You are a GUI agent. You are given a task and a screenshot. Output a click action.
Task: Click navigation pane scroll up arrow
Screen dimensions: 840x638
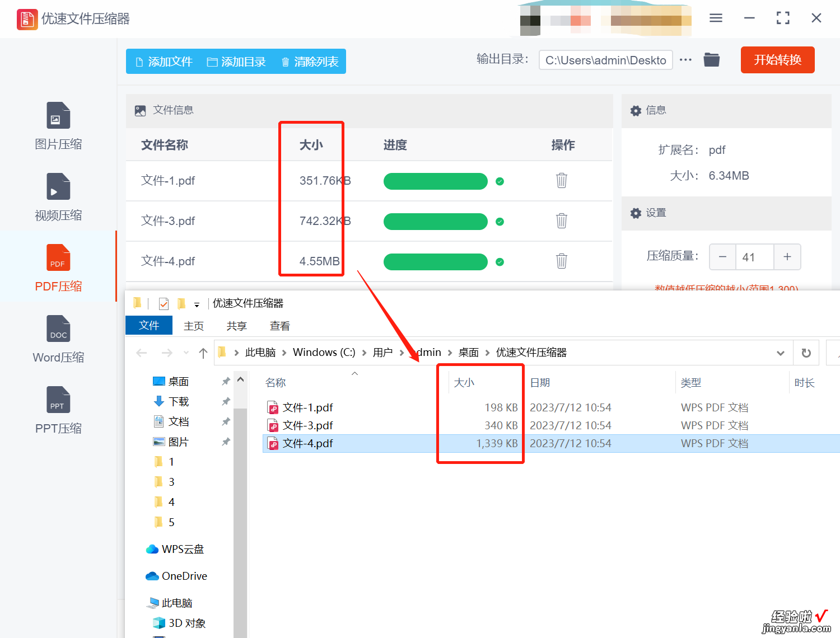(x=240, y=379)
